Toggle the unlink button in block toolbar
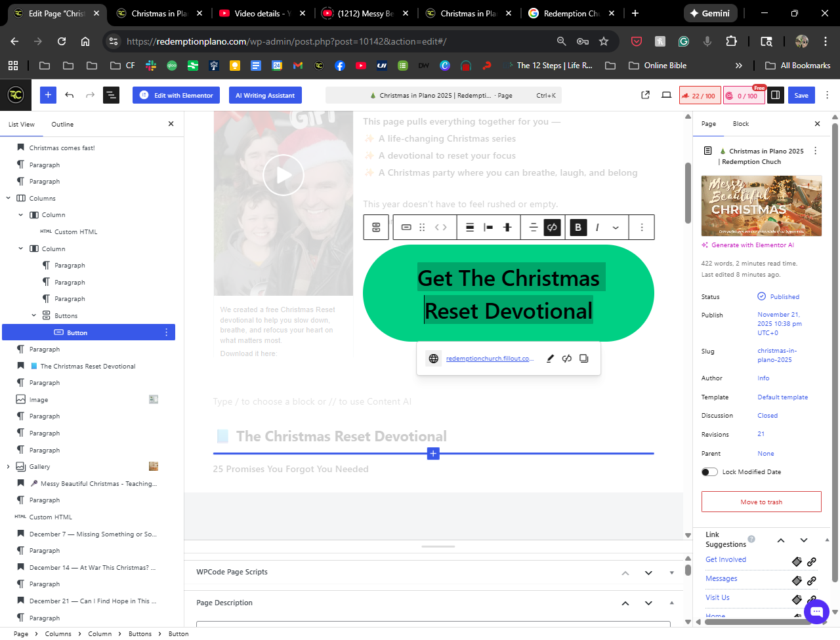Image resolution: width=840 pixels, height=640 pixels. click(552, 228)
